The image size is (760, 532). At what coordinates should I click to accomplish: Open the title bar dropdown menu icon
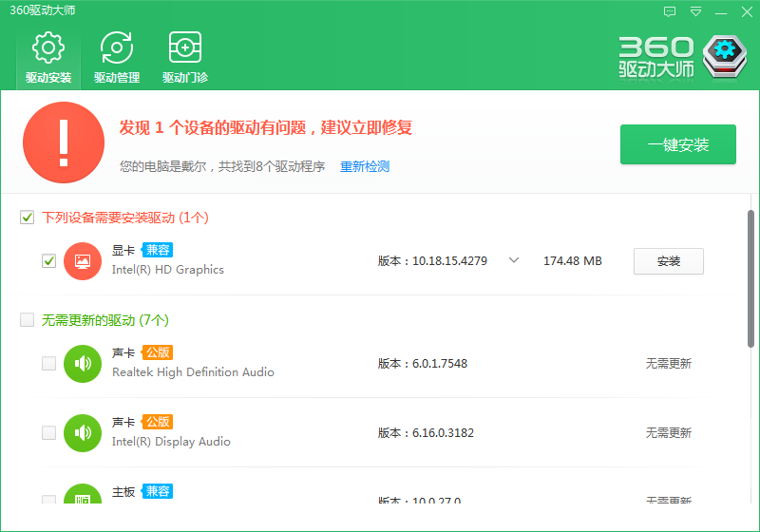(695, 11)
